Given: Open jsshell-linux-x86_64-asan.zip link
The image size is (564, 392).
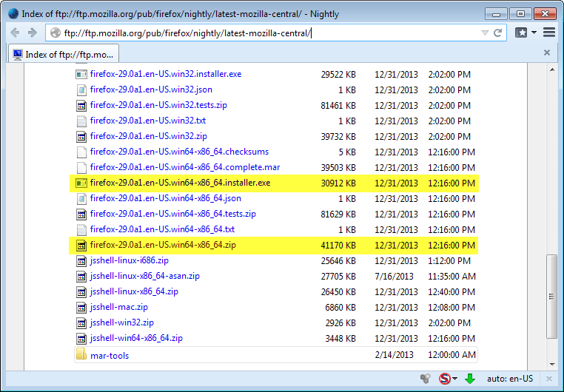Looking at the screenshot, I should (144, 276).
